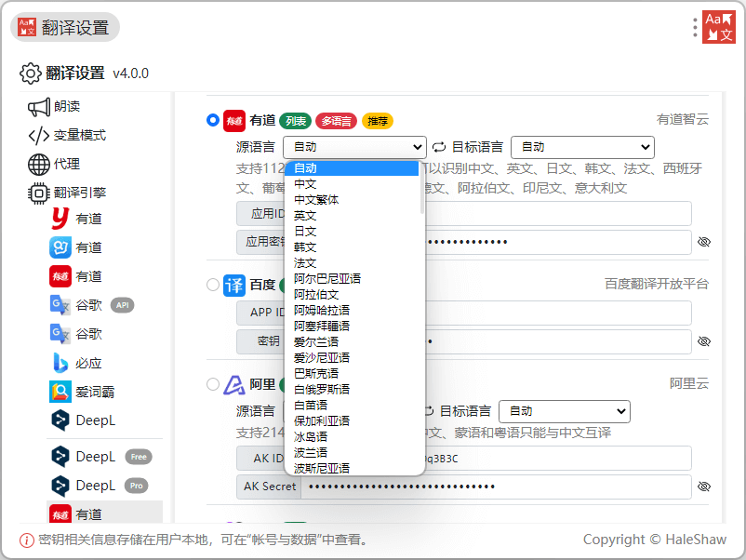This screenshot has width=746, height=560.
Task: Swap 有道 source and target languages
Action: (439, 148)
